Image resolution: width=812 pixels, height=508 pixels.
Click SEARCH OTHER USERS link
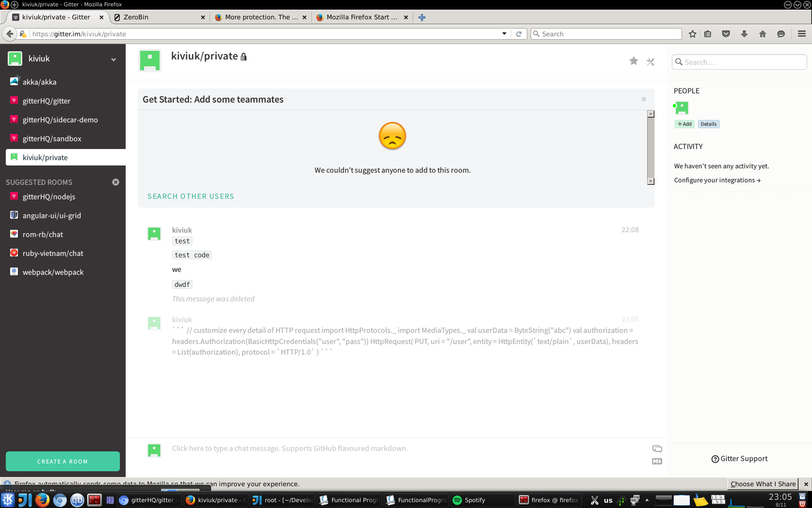point(190,196)
